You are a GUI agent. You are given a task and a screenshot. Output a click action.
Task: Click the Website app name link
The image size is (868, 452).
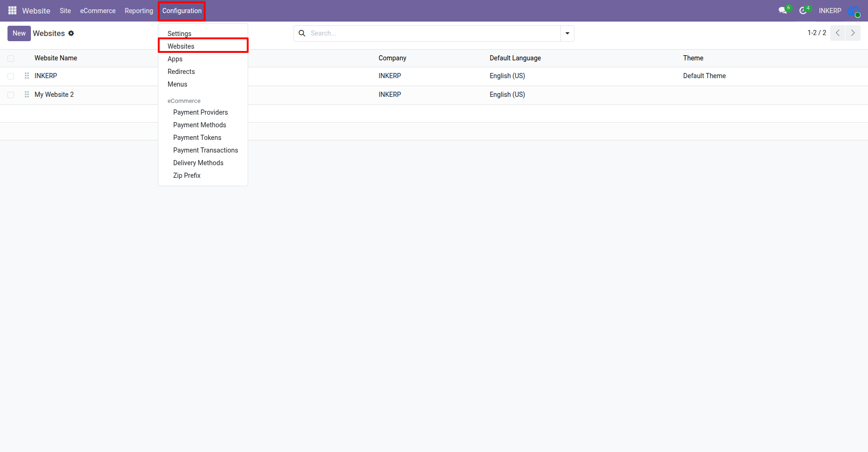[x=36, y=11]
